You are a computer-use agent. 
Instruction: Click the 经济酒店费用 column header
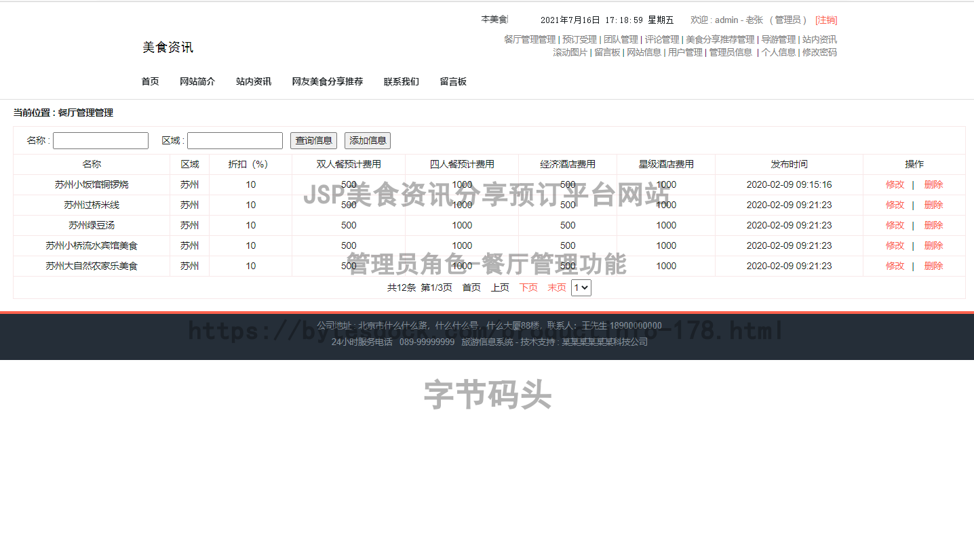pos(568,164)
